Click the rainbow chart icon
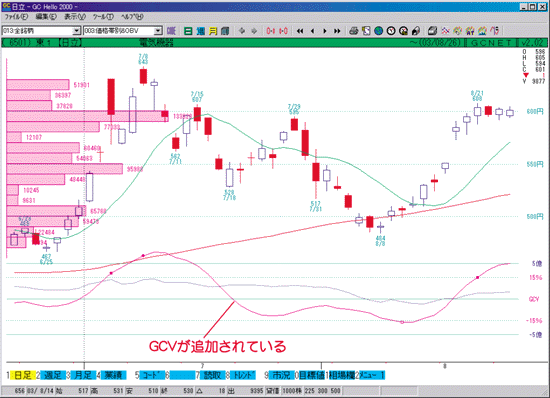 point(482,31)
